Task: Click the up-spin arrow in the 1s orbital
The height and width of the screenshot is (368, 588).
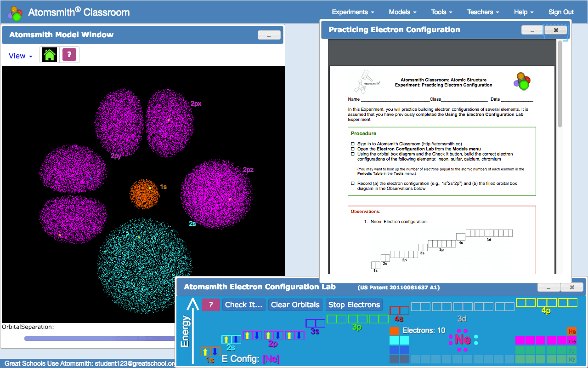Action: click(x=205, y=352)
